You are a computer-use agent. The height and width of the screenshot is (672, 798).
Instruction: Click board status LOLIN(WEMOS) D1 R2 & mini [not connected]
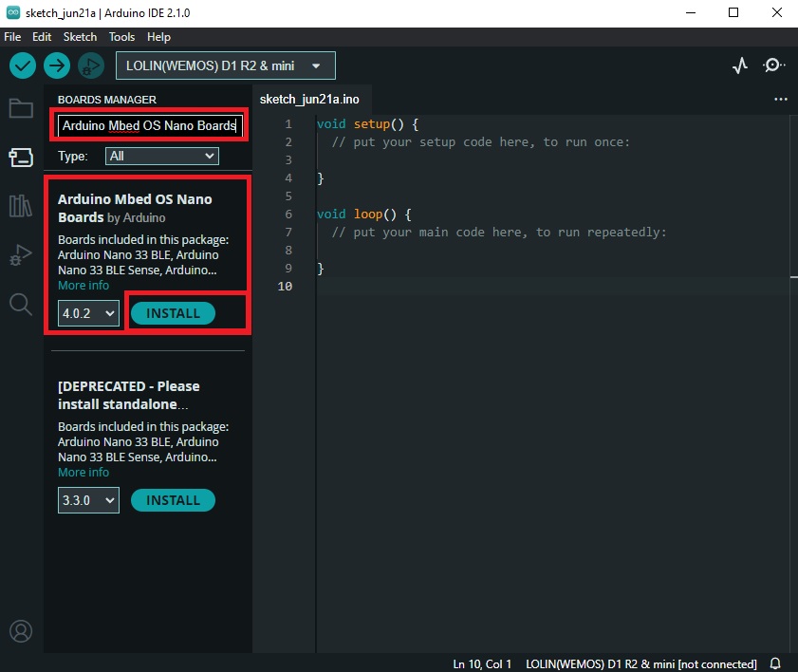tap(641, 663)
